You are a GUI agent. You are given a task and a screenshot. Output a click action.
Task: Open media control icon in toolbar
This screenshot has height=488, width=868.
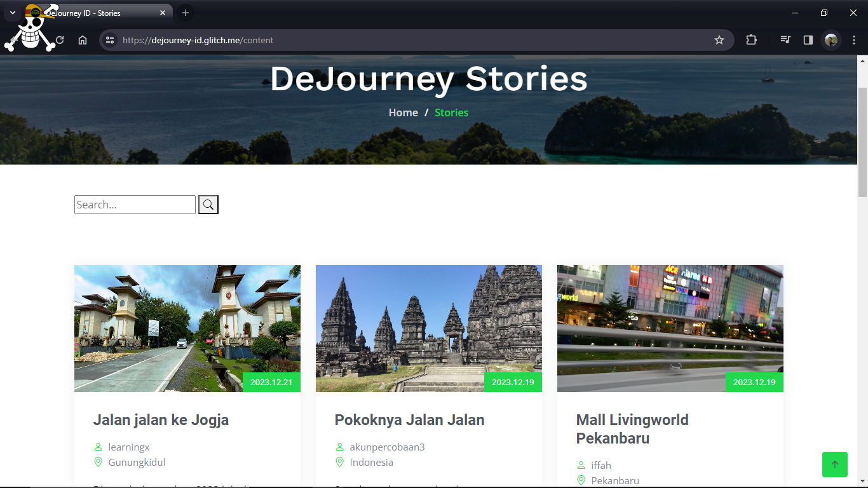tap(785, 40)
